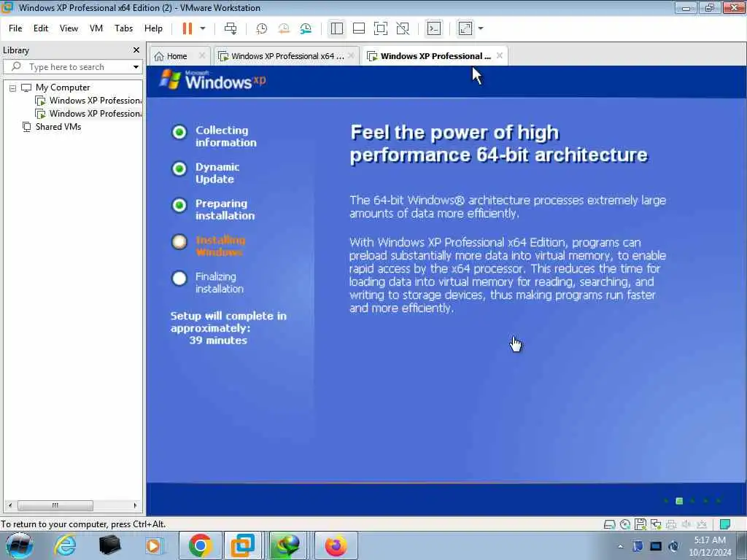
Task: Open the snapshot manager
Action: [306, 28]
